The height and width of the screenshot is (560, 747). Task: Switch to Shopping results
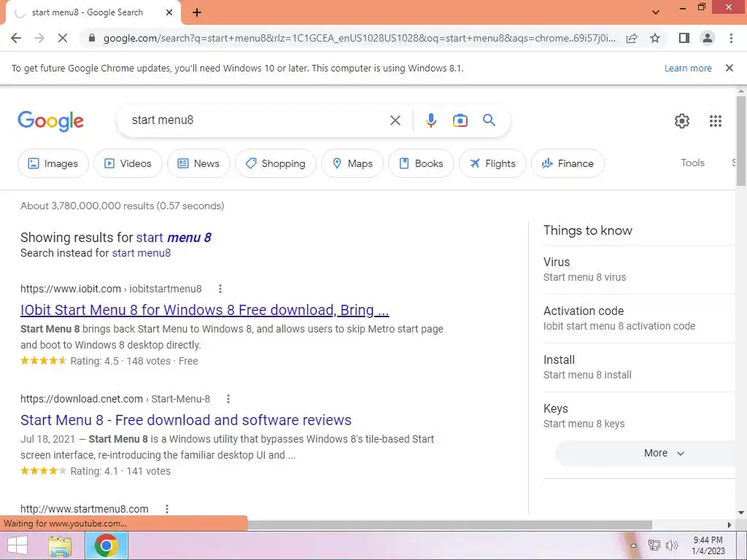click(x=275, y=163)
